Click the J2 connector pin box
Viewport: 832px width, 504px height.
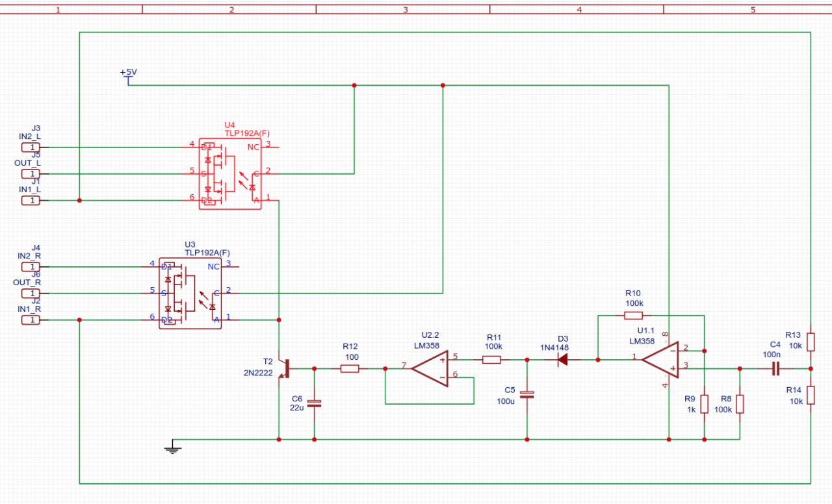coord(31,320)
